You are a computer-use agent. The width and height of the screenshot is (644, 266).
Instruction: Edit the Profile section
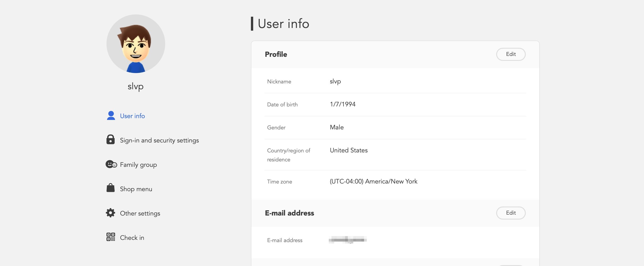point(510,54)
